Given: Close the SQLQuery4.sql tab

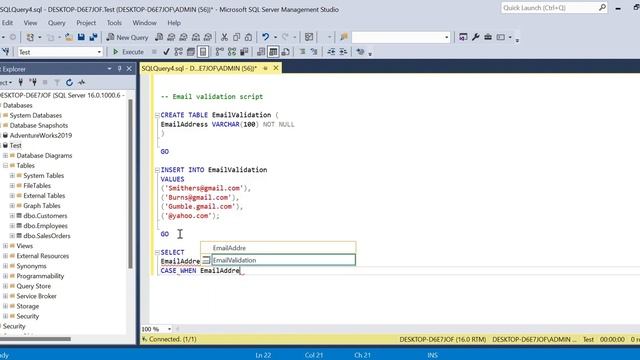Looking at the screenshot, I should (276, 68).
